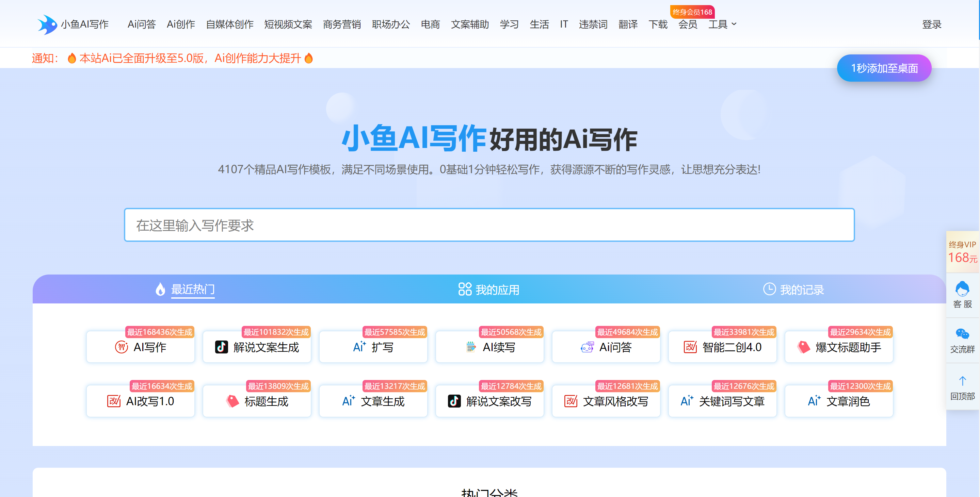Select the 生活 navigation item

point(540,24)
